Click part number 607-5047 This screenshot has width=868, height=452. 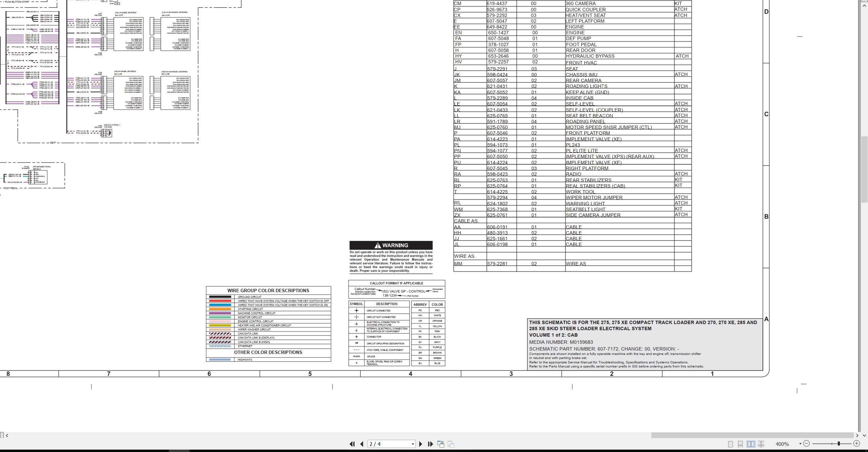(497, 21)
